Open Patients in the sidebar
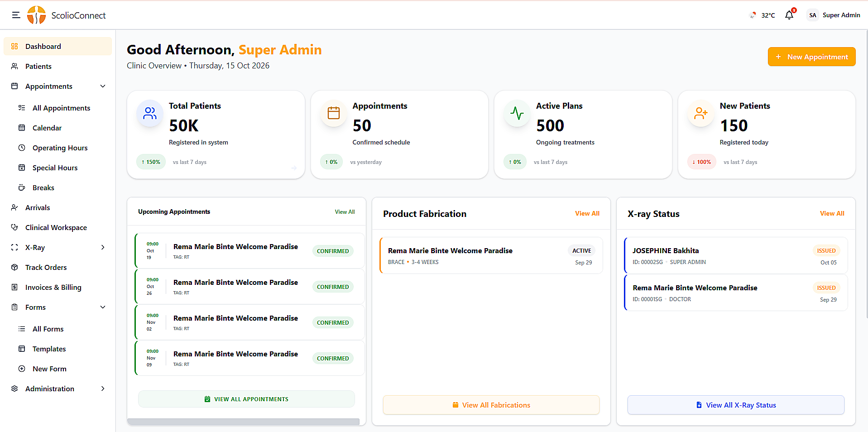The image size is (868, 432). pyautogui.click(x=58, y=66)
